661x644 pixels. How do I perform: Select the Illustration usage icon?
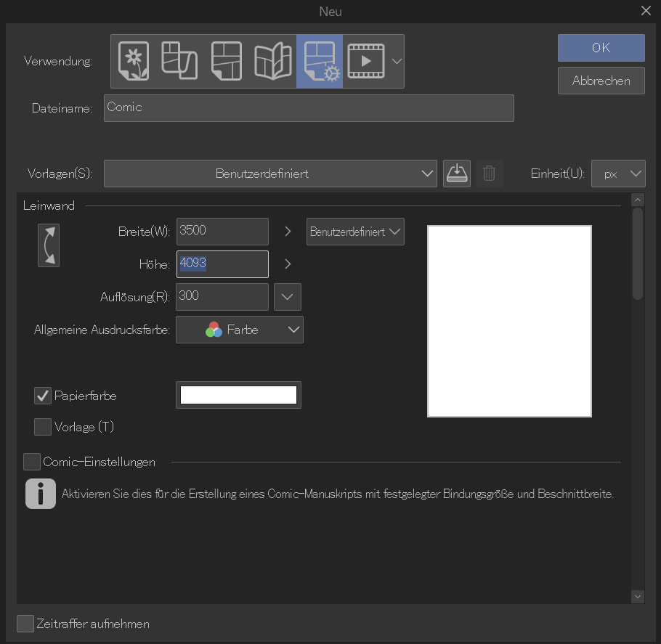[x=133, y=61]
